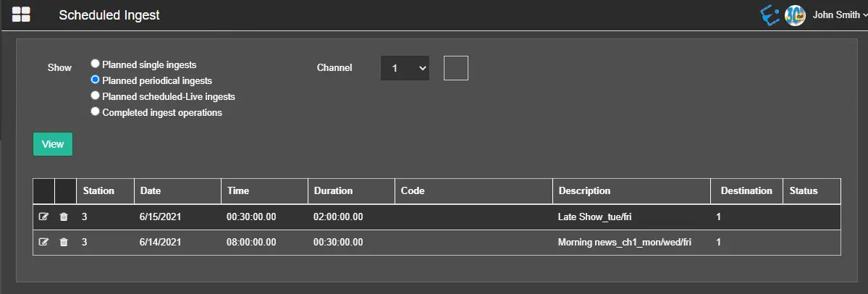868x294 pixels.
Task: Select Planned scheduled-Live ingests option
Action: 95,96
